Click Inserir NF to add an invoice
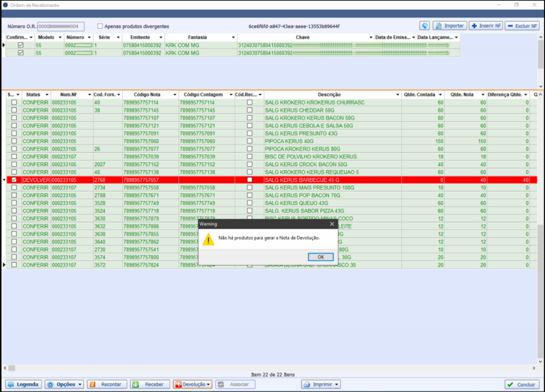The height and width of the screenshot is (392, 545). point(486,26)
